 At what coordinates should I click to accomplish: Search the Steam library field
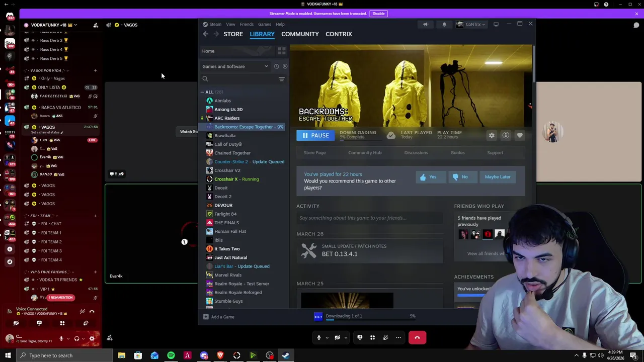(x=243, y=79)
